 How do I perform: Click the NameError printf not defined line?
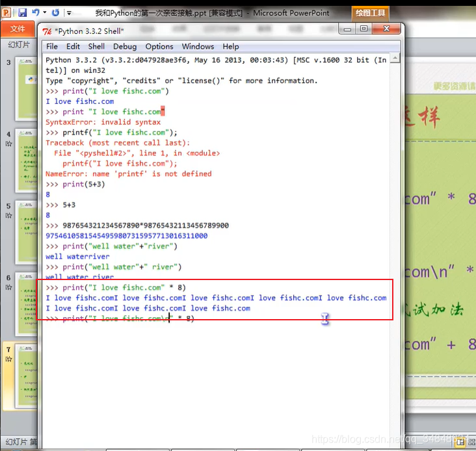(128, 174)
